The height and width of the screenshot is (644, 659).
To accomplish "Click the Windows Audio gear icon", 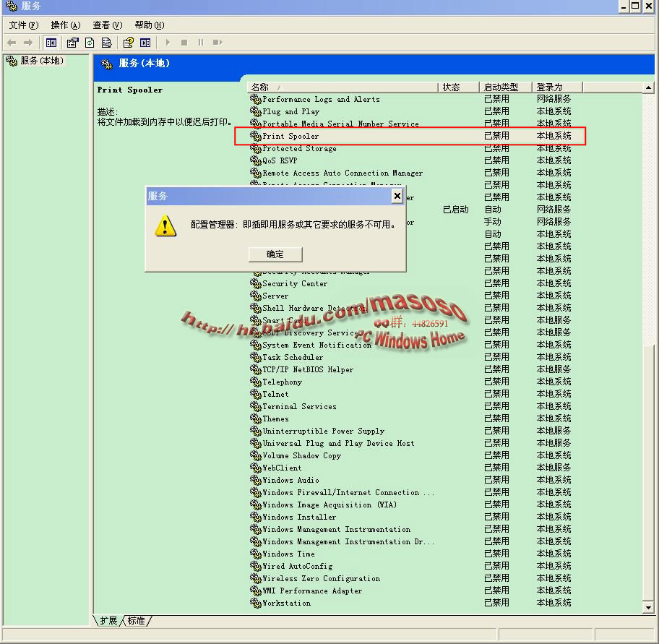I will (x=256, y=480).
